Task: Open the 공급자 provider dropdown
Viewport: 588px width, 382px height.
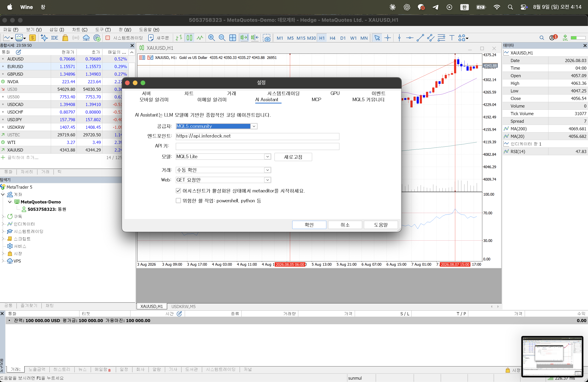Action: (254, 126)
